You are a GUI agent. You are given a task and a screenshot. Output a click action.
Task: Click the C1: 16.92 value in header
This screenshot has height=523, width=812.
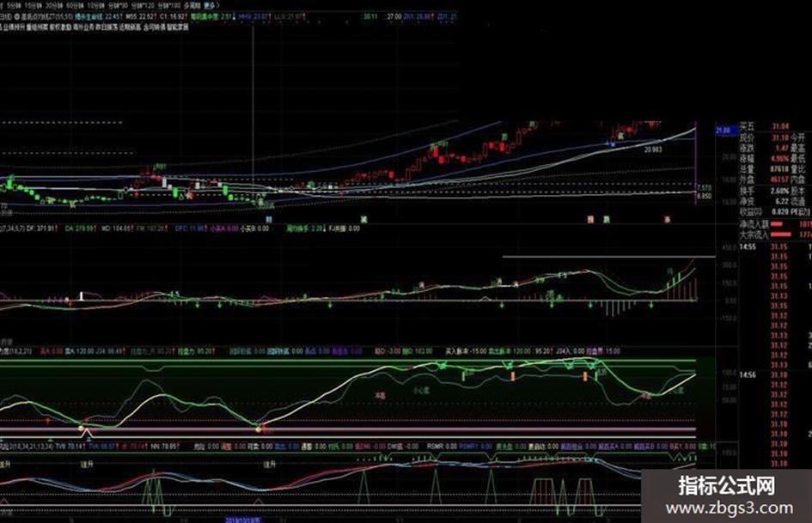tap(174, 16)
